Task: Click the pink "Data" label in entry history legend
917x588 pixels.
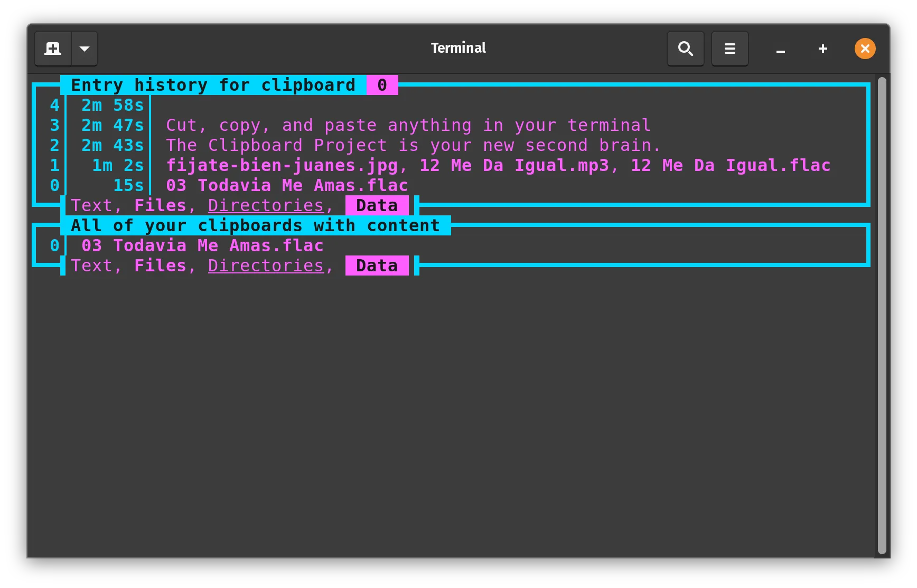Action: click(x=377, y=205)
